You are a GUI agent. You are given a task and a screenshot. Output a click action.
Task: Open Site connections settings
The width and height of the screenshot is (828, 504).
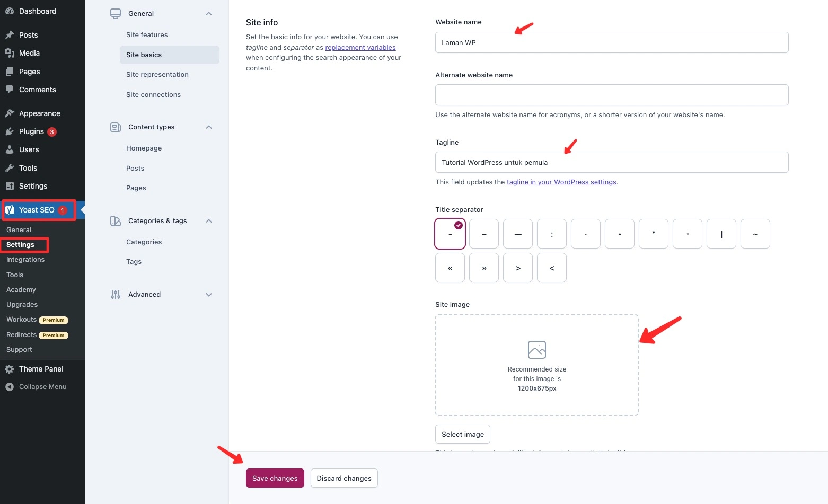(x=153, y=95)
